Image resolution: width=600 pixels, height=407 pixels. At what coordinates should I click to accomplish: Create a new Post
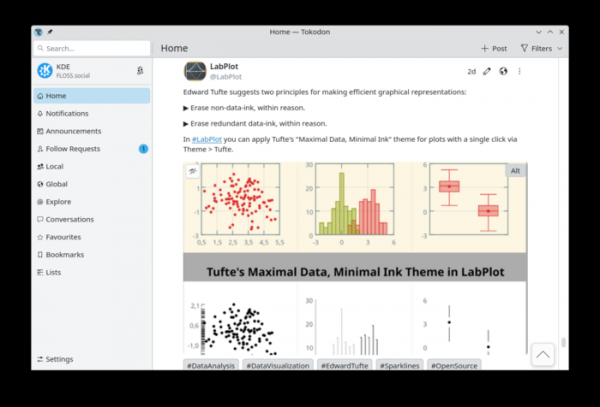click(494, 48)
